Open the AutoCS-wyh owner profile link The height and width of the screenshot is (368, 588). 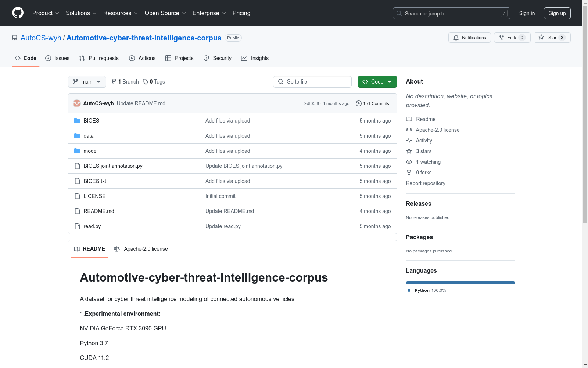point(41,38)
